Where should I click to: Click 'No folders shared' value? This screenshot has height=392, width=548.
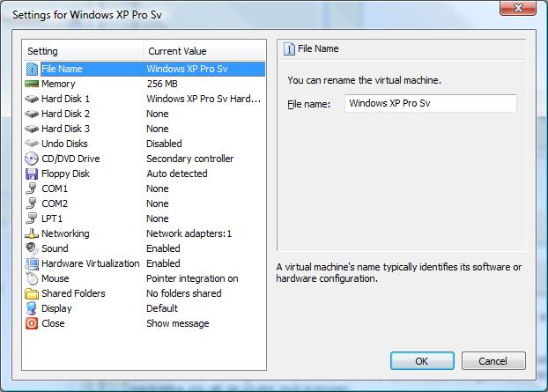[184, 293]
